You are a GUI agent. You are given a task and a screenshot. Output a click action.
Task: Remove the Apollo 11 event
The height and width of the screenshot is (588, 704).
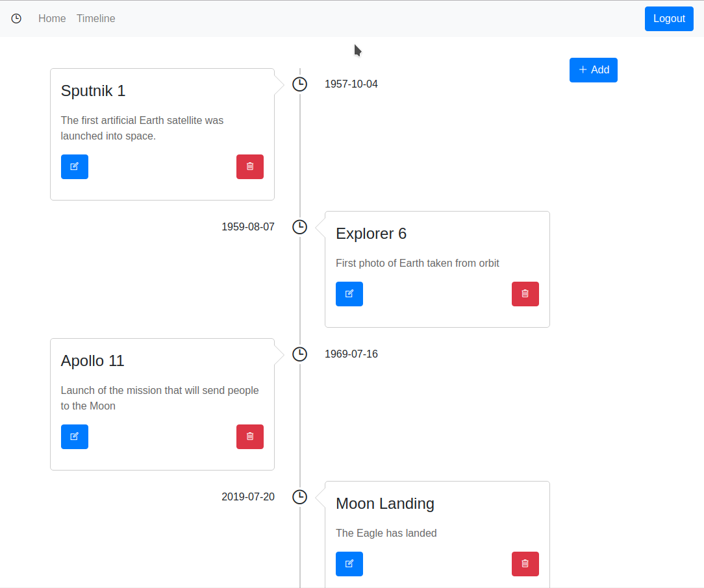click(x=250, y=437)
